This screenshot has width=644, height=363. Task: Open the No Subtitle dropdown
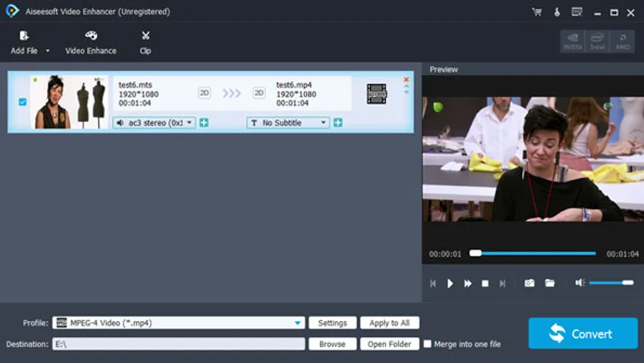coord(288,123)
